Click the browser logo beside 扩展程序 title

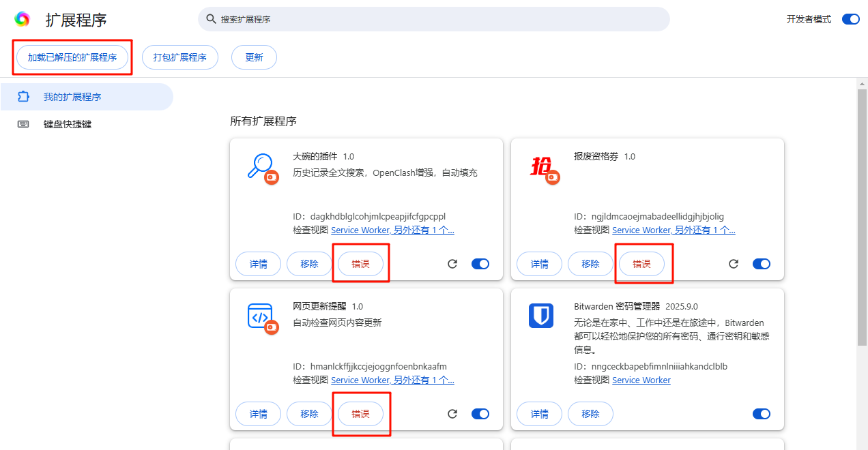22,19
